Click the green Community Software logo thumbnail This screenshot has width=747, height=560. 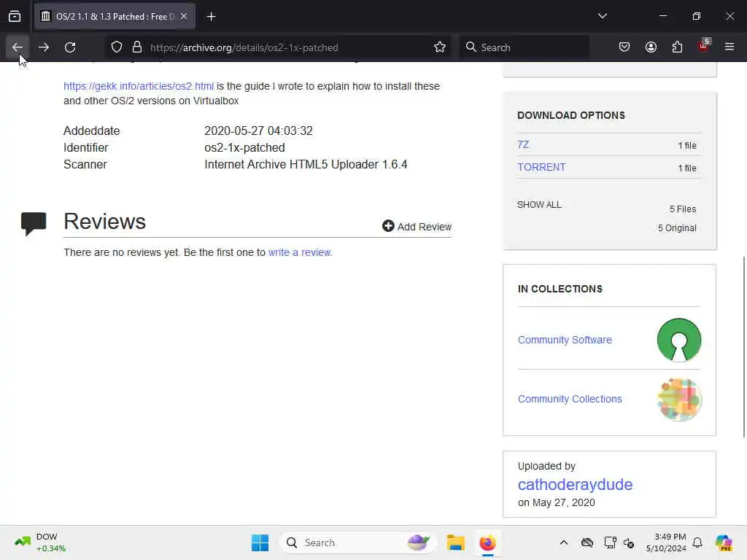(679, 340)
